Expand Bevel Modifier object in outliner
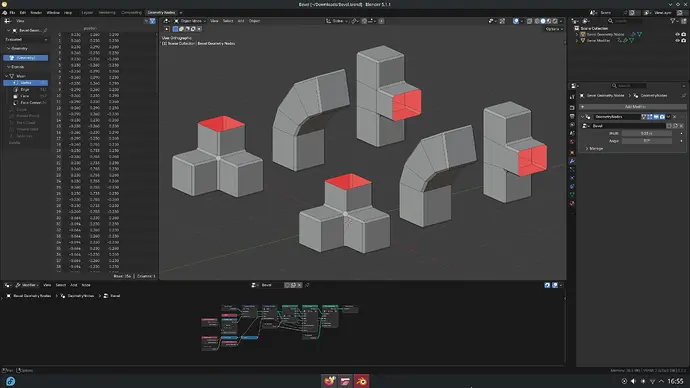The image size is (690, 388). pyautogui.click(x=577, y=40)
